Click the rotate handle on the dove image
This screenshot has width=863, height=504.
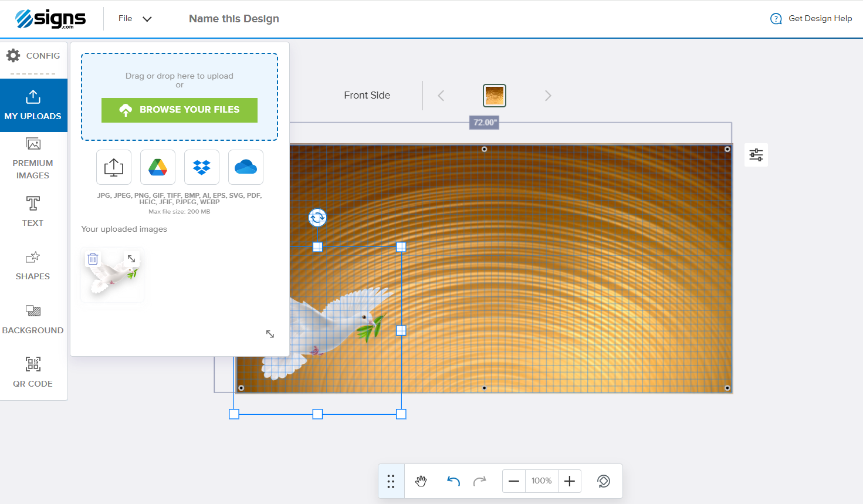tap(317, 218)
